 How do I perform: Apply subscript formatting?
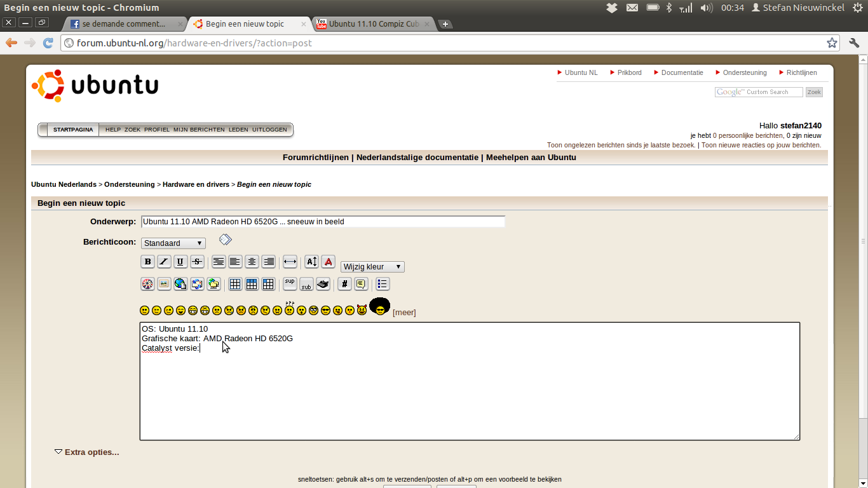pyautogui.click(x=306, y=284)
